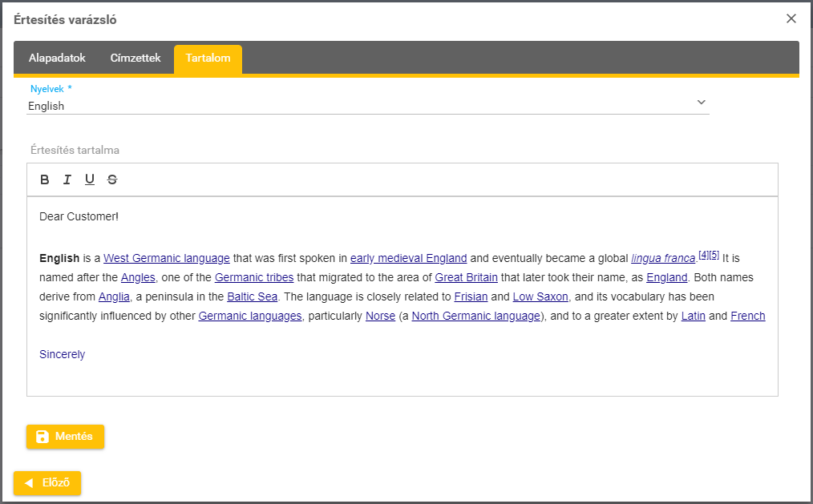Viewport: 813px width, 504px height.
Task: Expand the Nyelvek language dropdown arrow
Action: coord(701,103)
